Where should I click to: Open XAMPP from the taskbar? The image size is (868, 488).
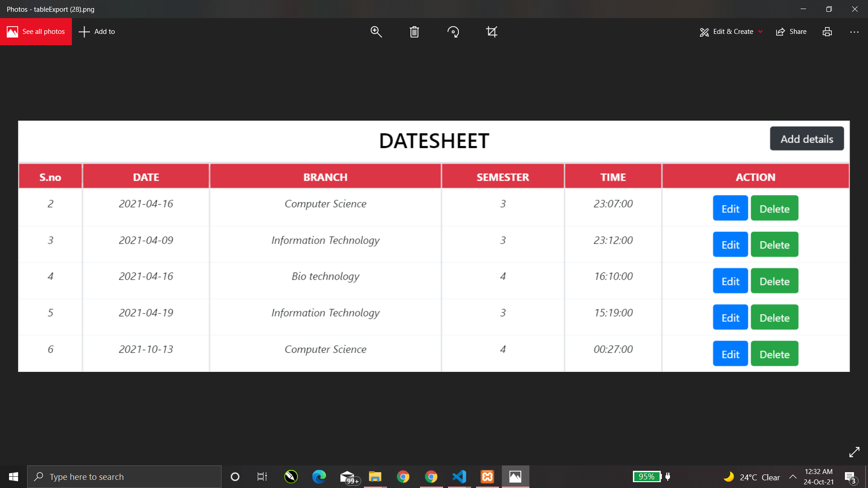pos(487,477)
